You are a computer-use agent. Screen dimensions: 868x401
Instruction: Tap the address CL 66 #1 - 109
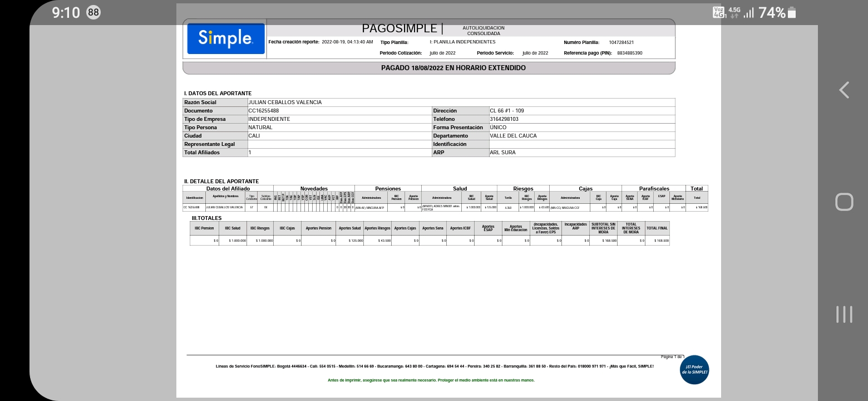click(x=506, y=111)
